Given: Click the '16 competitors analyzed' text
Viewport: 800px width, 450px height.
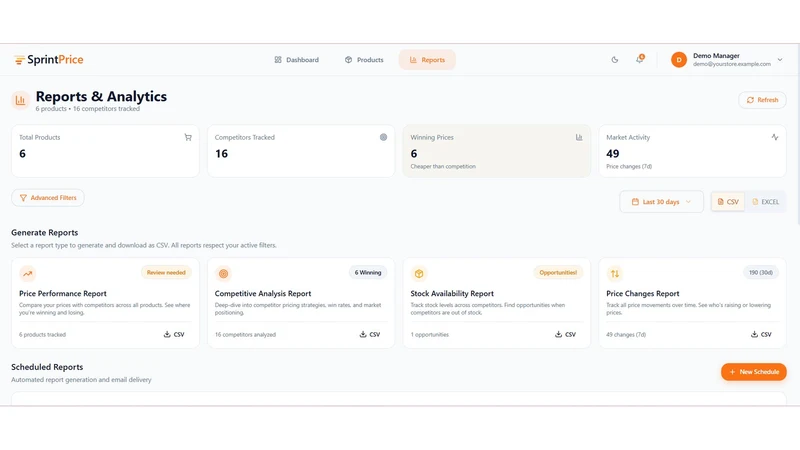Looking at the screenshot, I should [x=245, y=335].
